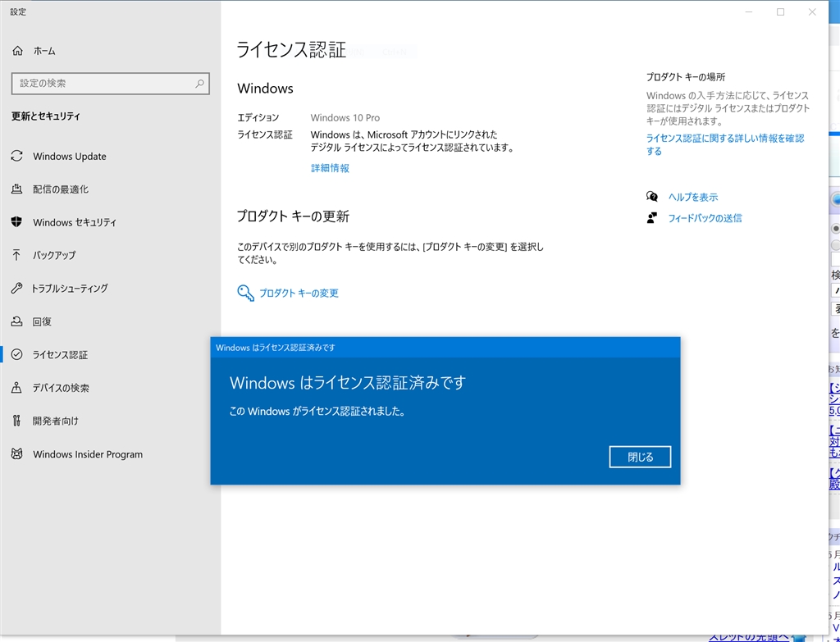Click この Windows がライセンス認証されました message
This screenshot has width=840, height=642.
pos(317,412)
